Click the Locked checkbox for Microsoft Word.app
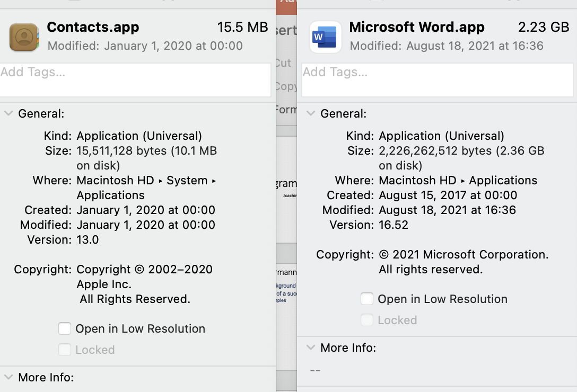The image size is (577, 392). click(x=367, y=320)
